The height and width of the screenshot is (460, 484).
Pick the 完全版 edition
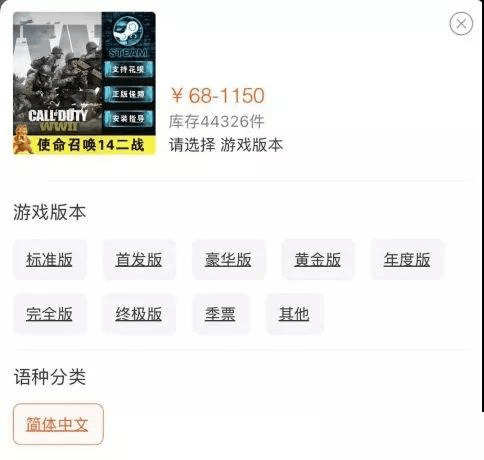(49, 314)
